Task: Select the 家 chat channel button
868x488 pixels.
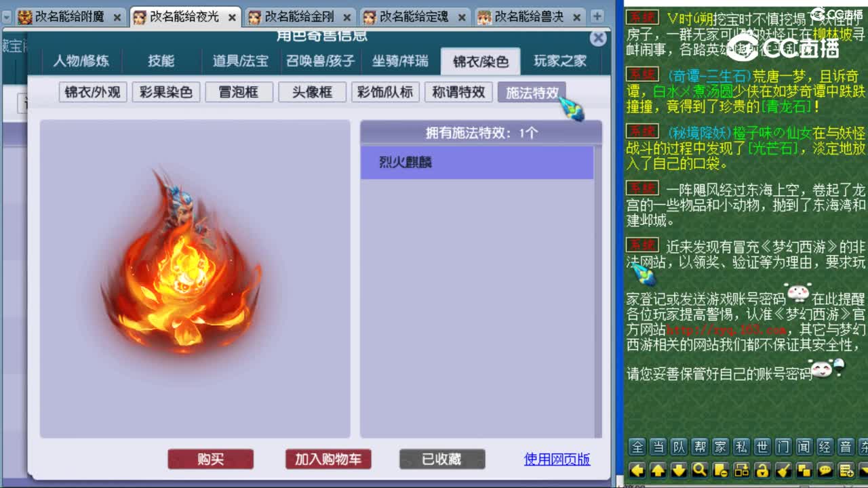Action: [720, 447]
